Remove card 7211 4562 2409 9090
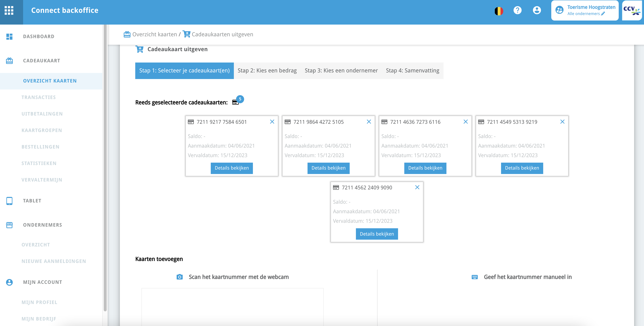This screenshot has width=644, height=326. coord(417,187)
